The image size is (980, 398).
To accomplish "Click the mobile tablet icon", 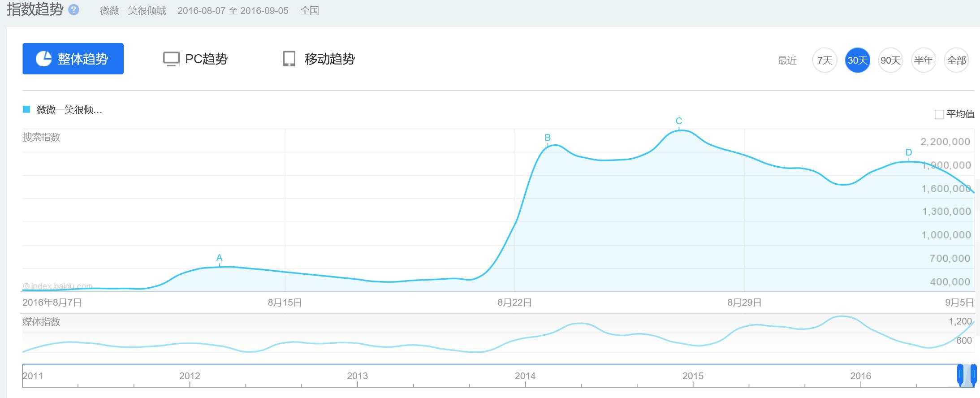I will pyautogui.click(x=289, y=59).
